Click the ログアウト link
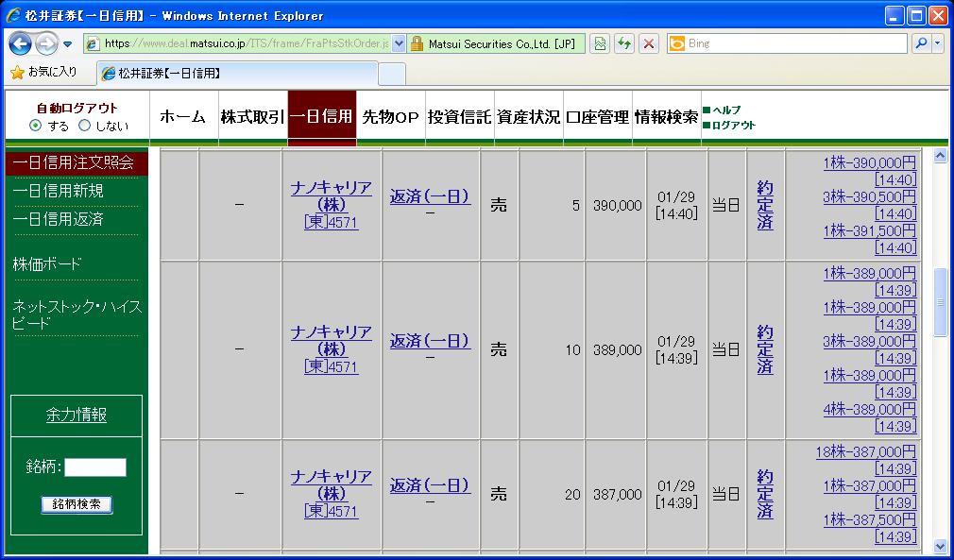 pyautogui.click(x=734, y=126)
